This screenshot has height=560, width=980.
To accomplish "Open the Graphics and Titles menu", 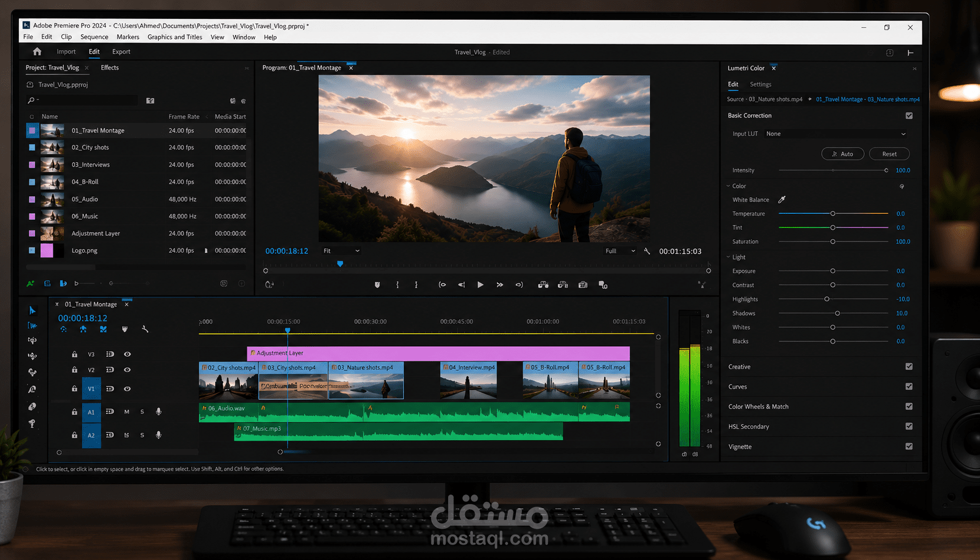I will (x=175, y=37).
